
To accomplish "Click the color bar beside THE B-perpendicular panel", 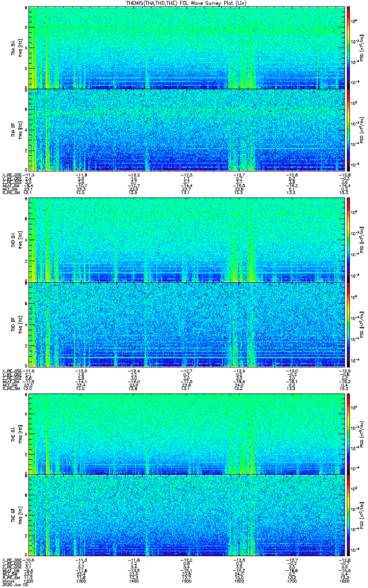I will pyautogui.click(x=349, y=433).
